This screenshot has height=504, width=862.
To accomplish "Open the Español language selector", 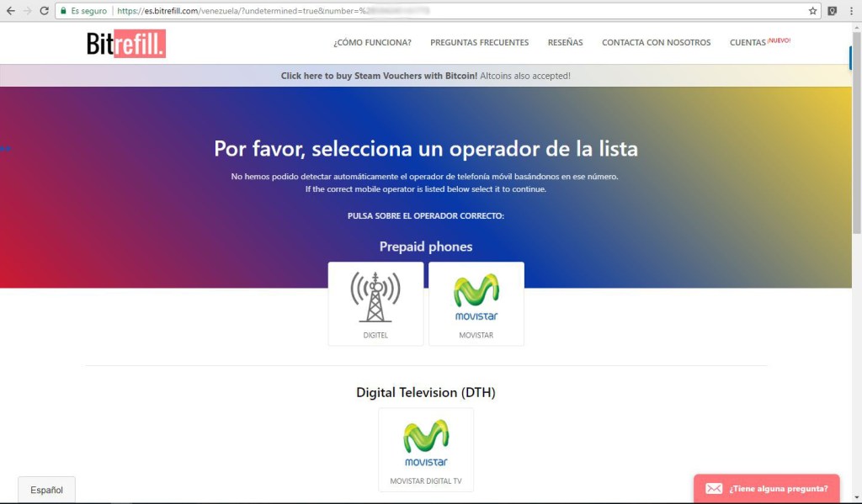I will click(47, 490).
